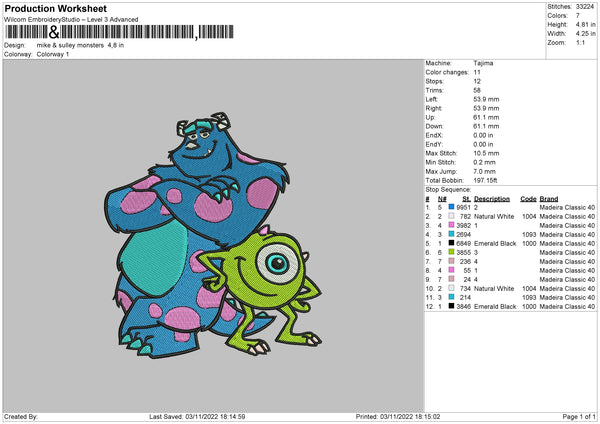
Task: Click the pink swatch in the 55-stitch row
Action: (x=451, y=270)
